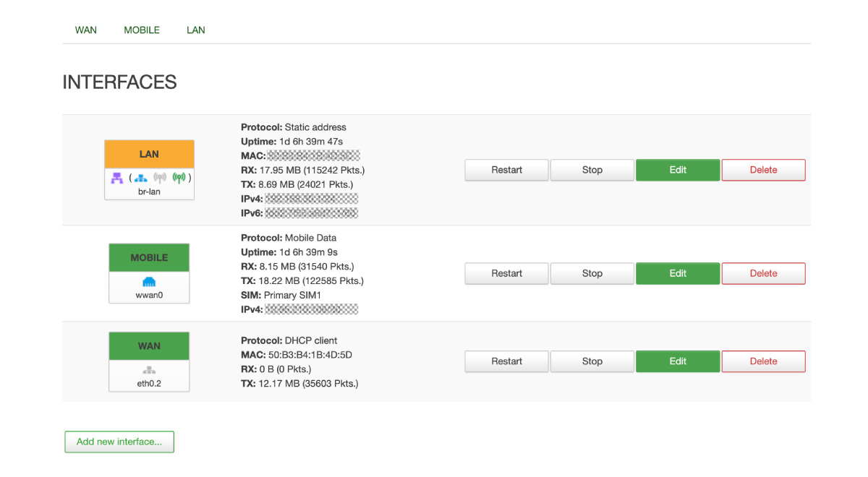Viewport: 868px width, 477px height.
Task: Restart the LAN interface
Action: coord(506,170)
